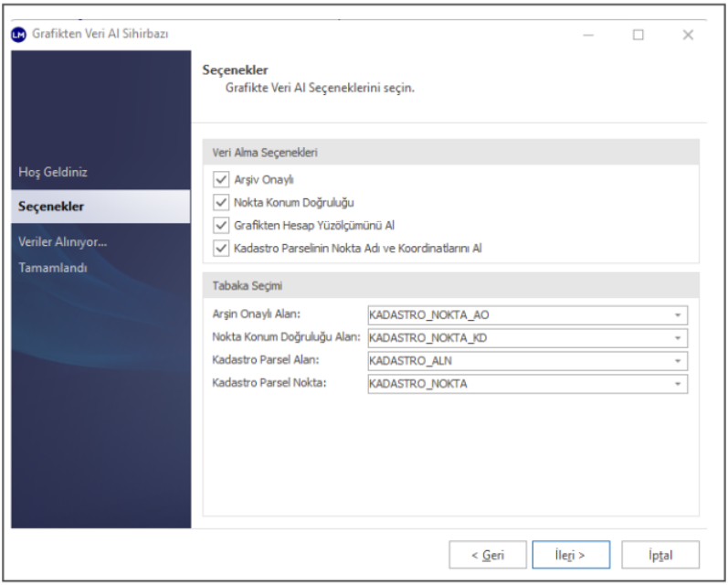The image size is (728, 585).
Task: Uncheck Nokta Konum Doğruluğu option
Action: pyautogui.click(x=220, y=202)
